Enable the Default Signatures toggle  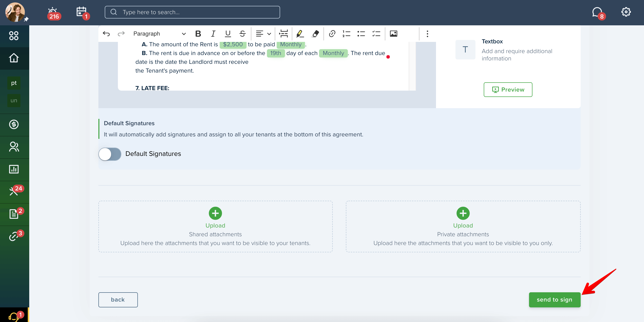click(x=110, y=154)
